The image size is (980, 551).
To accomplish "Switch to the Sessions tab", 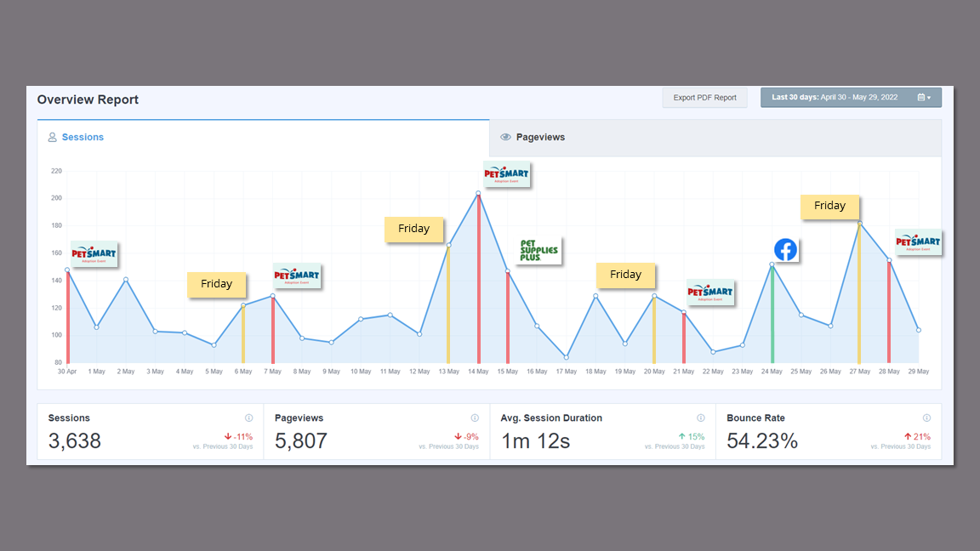I will pyautogui.click(x=263, y=138).
